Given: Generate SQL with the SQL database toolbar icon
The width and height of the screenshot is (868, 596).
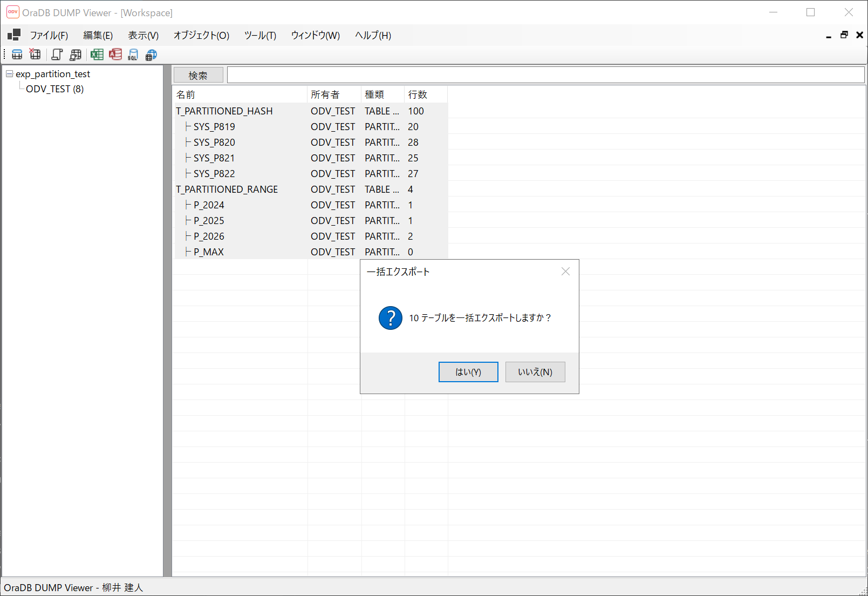Looking at the screenshot, I should [x=133, y=54].
